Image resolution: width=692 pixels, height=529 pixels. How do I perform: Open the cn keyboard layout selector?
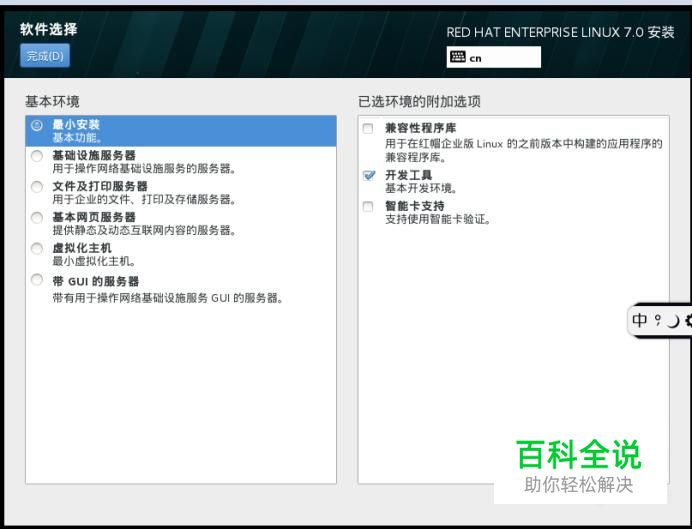[x=493, y=57]
